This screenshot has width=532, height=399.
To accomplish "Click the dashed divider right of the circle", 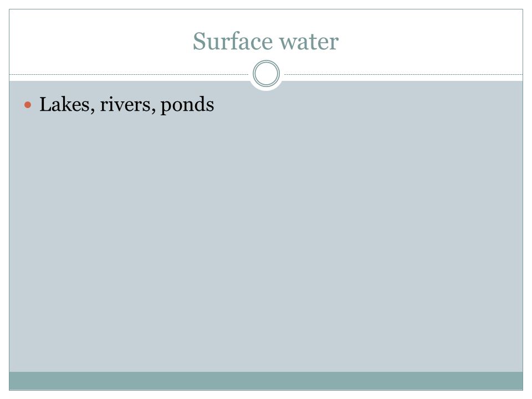I will click(403, 74).
